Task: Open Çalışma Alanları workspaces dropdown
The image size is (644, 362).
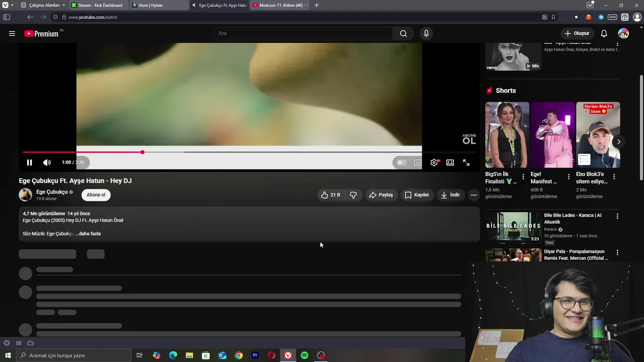Action: 43,5
